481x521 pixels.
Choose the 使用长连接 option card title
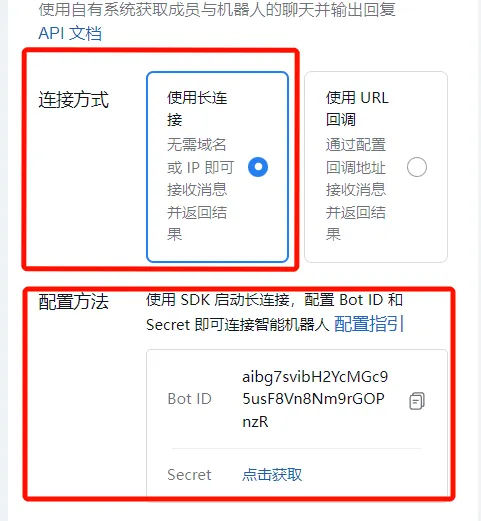point(197,109)
